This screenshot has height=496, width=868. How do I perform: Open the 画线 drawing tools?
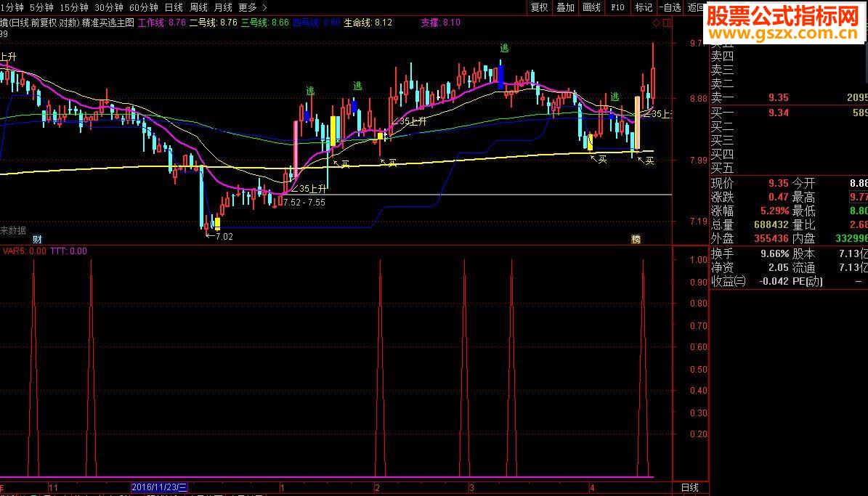591,7
